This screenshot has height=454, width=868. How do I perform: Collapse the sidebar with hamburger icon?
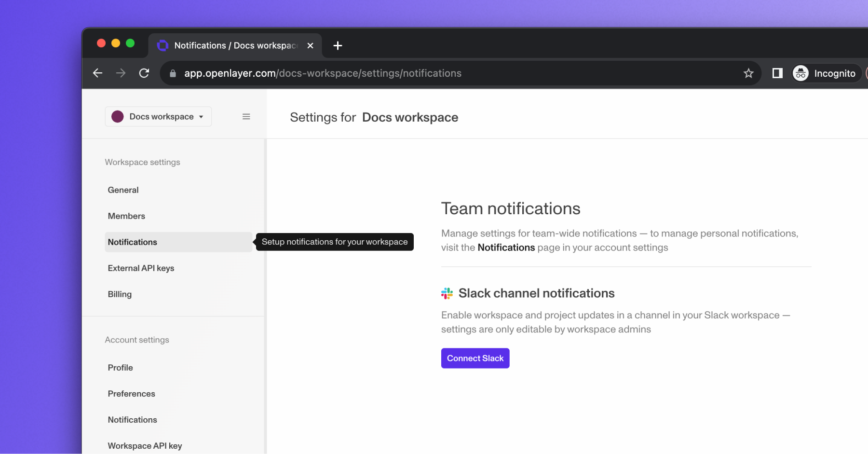point(246,117)
